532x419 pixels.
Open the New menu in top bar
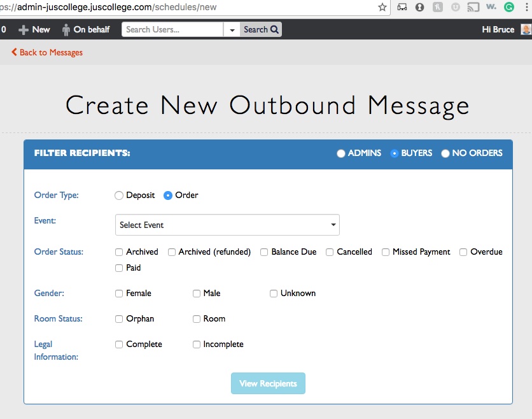[34, 29]
